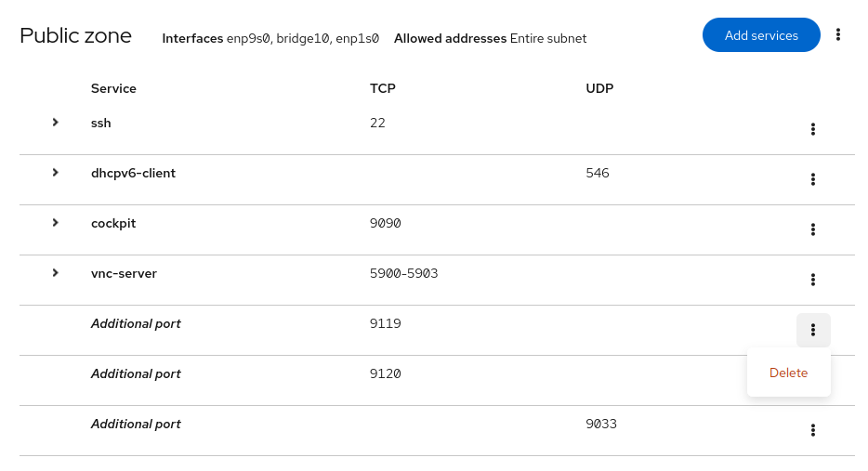Click the Add services button
The width and height of the screenshot is (868, 471).
click(x=761, y=35)
